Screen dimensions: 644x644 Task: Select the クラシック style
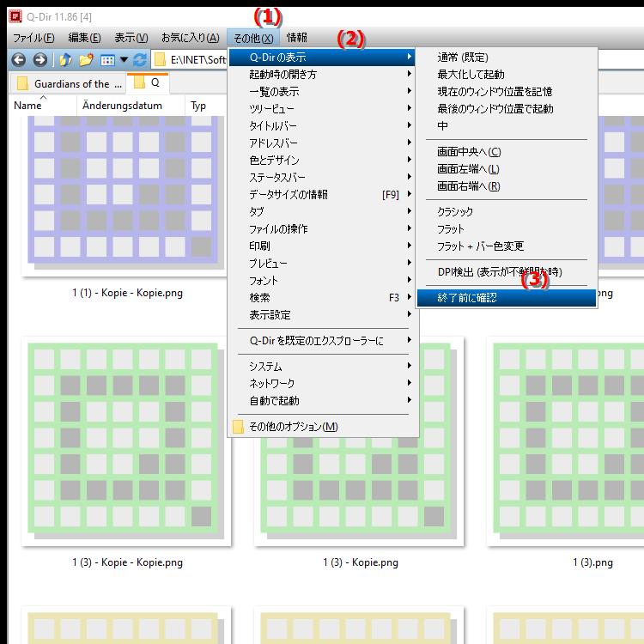pyautogui.click(x=507, y=212)
